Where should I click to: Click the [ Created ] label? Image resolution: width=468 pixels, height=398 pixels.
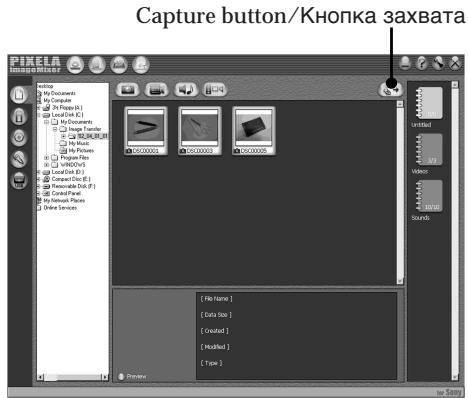pos(214,331)
